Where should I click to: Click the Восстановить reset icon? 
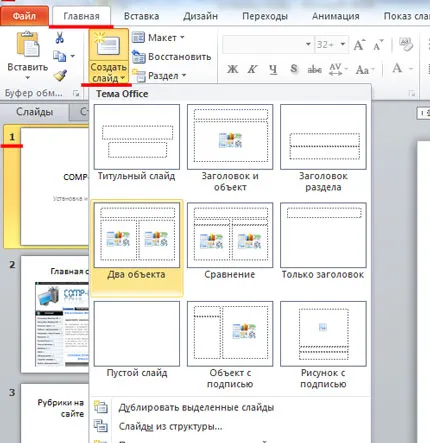click(x=138, y=56)
